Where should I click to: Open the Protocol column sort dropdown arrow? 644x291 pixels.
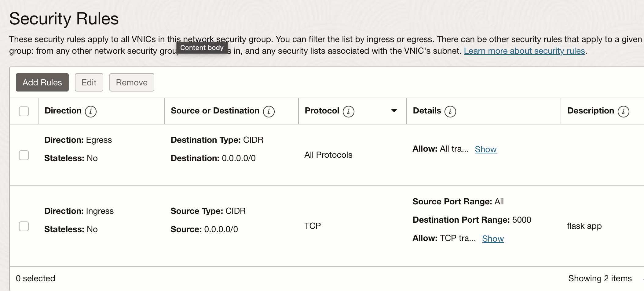click(x=394, y=111)
